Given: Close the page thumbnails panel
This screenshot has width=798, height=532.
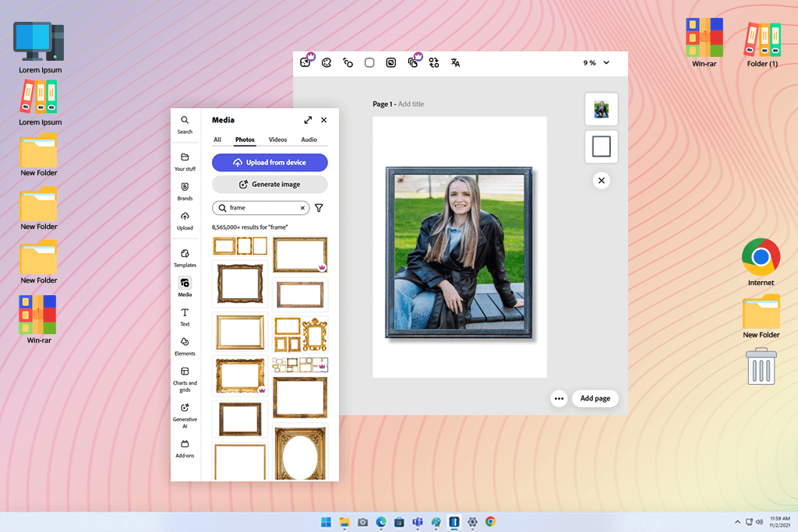Looking at the screenshot, I should pyautogui.click(x=602, y=181).
